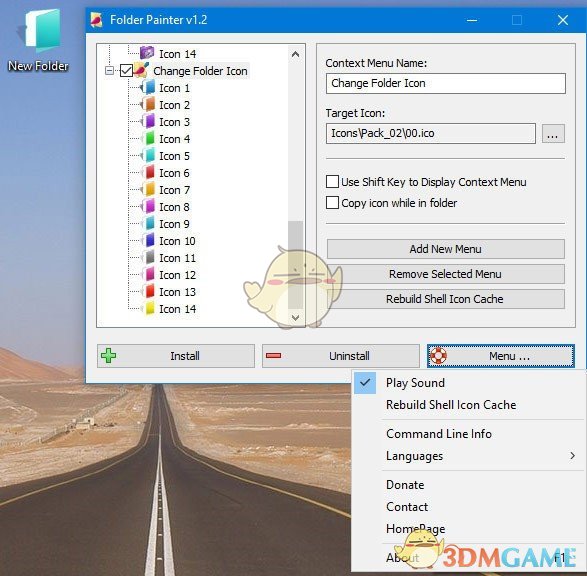Viewport: 587px width, 576px height.
Task: Choose HomePage from the menu
Action: coord(416,529)
